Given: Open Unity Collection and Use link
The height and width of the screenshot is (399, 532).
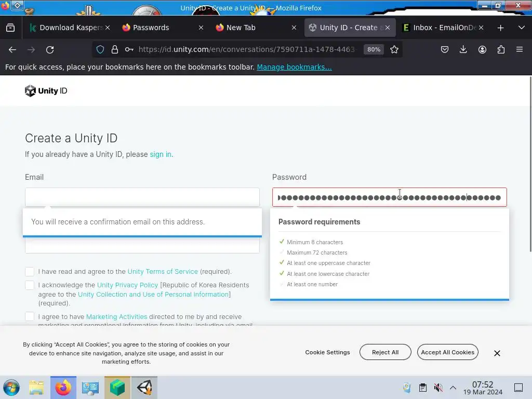Looking at the screenshot, I should click(x=153, y=294).
